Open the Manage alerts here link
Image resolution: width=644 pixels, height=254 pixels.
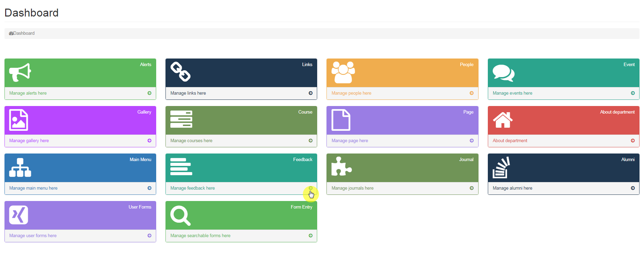(x=28, y=93)
